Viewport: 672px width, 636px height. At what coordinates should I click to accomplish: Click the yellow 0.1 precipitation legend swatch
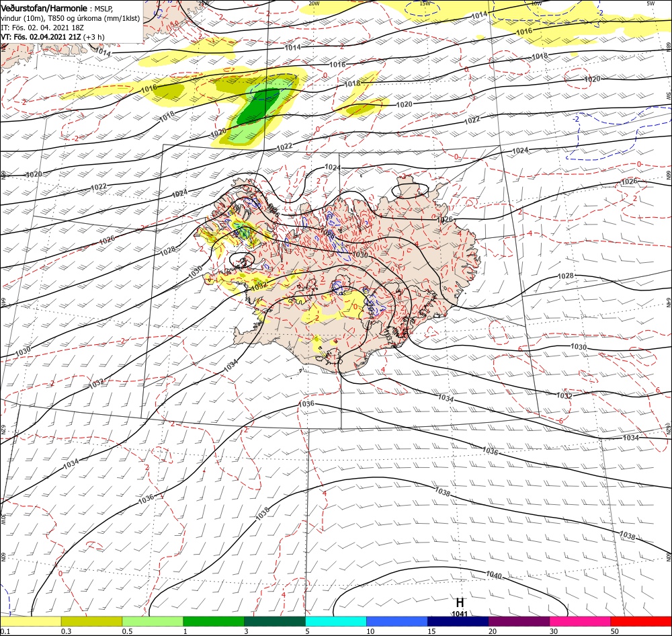coord(30,622)
